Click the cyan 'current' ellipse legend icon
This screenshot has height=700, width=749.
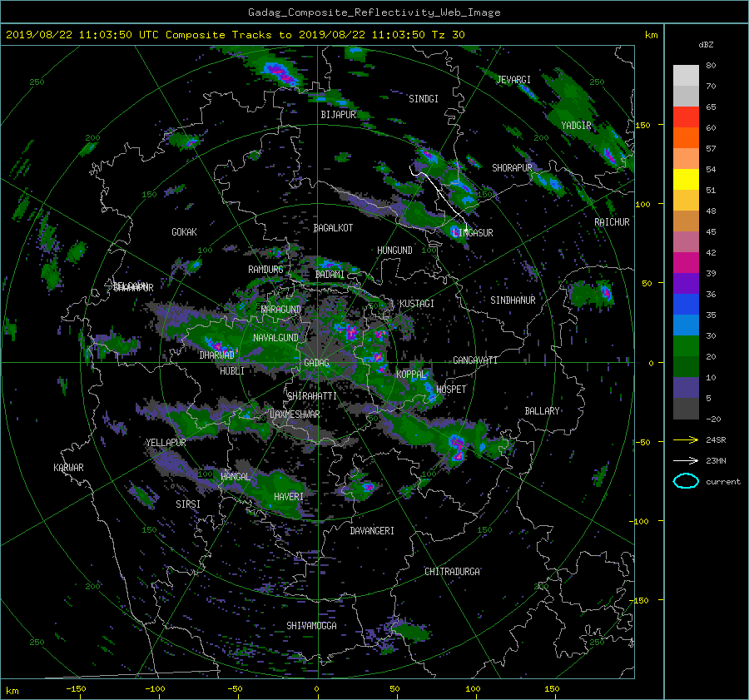[x=686, y=481]
